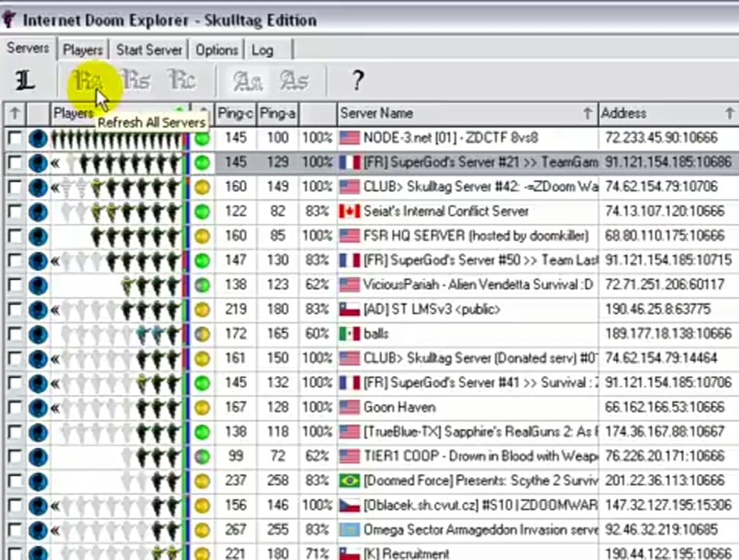Sort by Address column header
This screenshot has height=560, width=739.
click(x=669, y=114)
